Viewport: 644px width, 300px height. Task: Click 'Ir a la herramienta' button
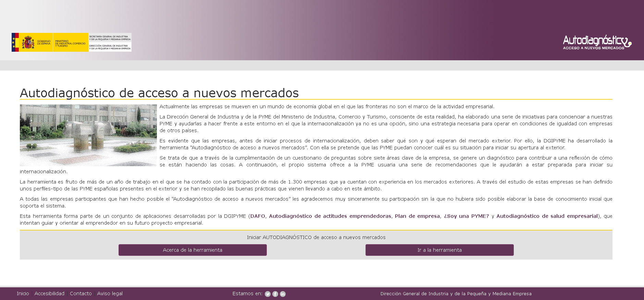tap(439, 250)
